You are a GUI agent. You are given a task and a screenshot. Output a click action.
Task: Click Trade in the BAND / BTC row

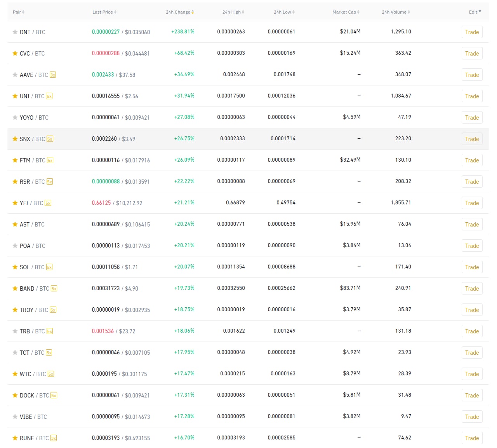tap(472, 289)
